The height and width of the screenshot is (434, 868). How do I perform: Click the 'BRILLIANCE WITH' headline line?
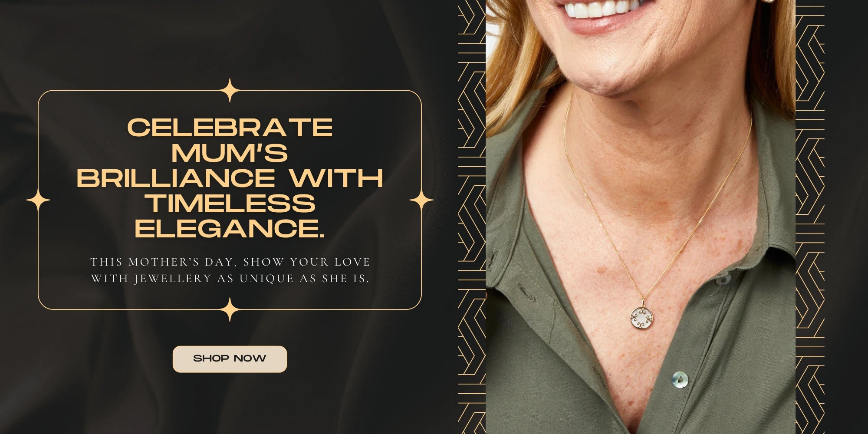click(230, 178)
